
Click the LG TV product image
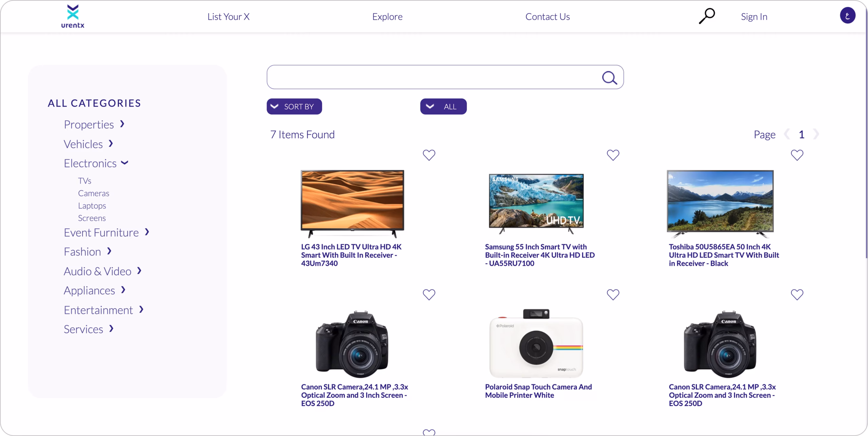point(352,203)
